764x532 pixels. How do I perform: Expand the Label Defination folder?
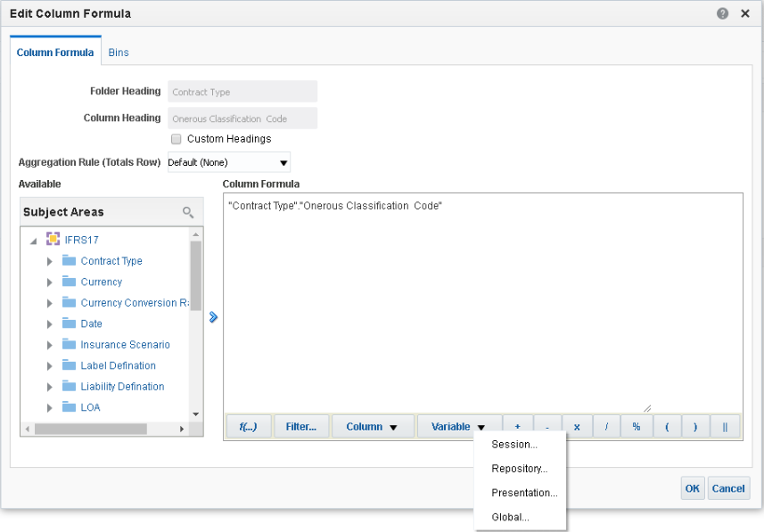pos(49,366)
